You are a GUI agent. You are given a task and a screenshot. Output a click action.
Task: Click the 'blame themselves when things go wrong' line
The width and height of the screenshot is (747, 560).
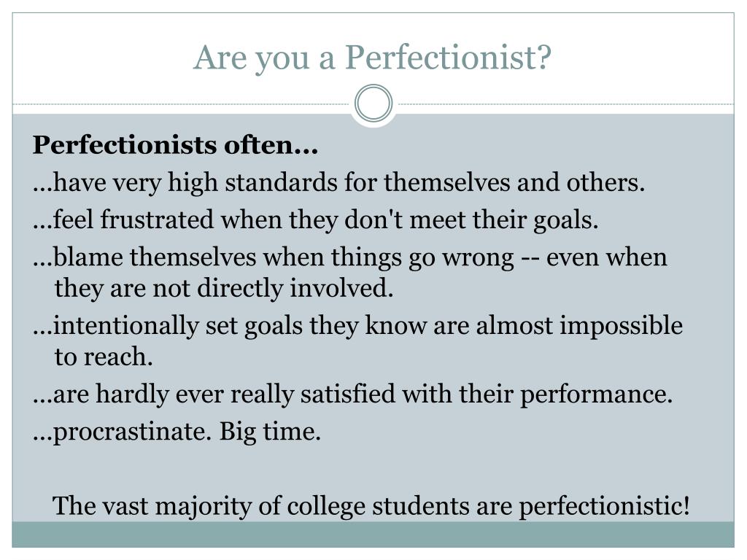coord(350,257)
